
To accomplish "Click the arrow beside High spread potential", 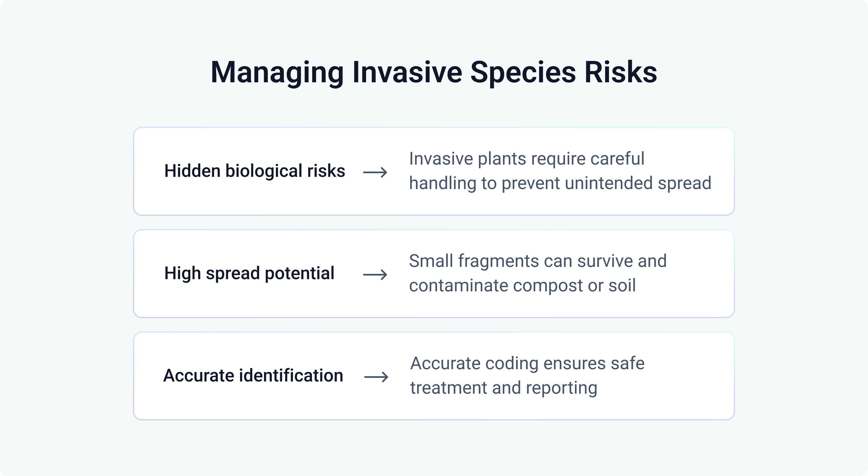I will 375,274.
